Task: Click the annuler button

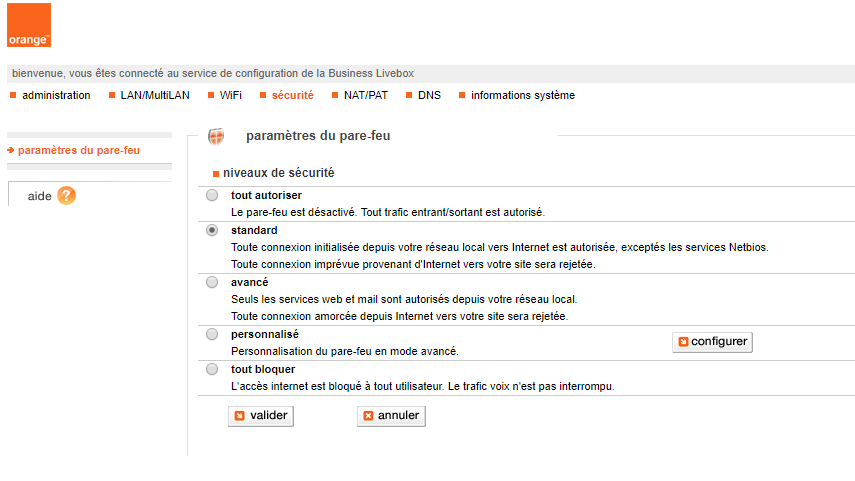Action: tap(391, 416)
